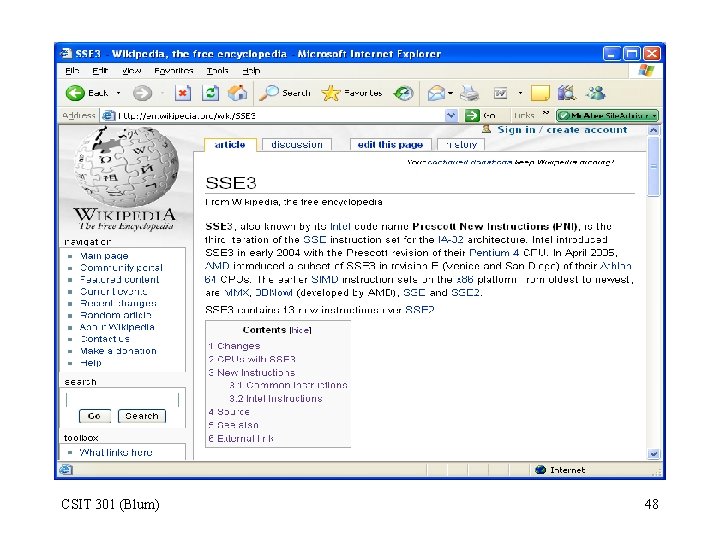Refresh the page using the green arrows icon
Image resolution: width=720 pixels, height=540 pixels.
click(x=210, y=93)
